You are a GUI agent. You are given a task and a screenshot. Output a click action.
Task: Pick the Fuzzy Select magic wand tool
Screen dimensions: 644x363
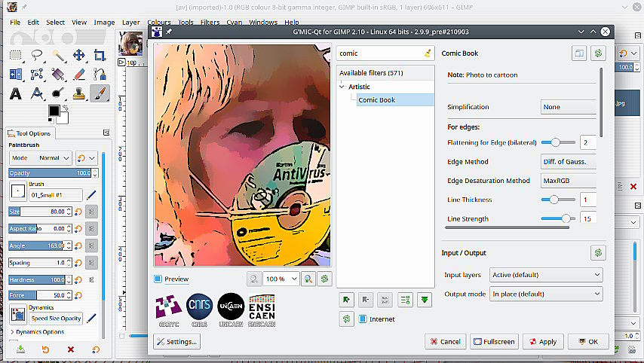[58, 55]
